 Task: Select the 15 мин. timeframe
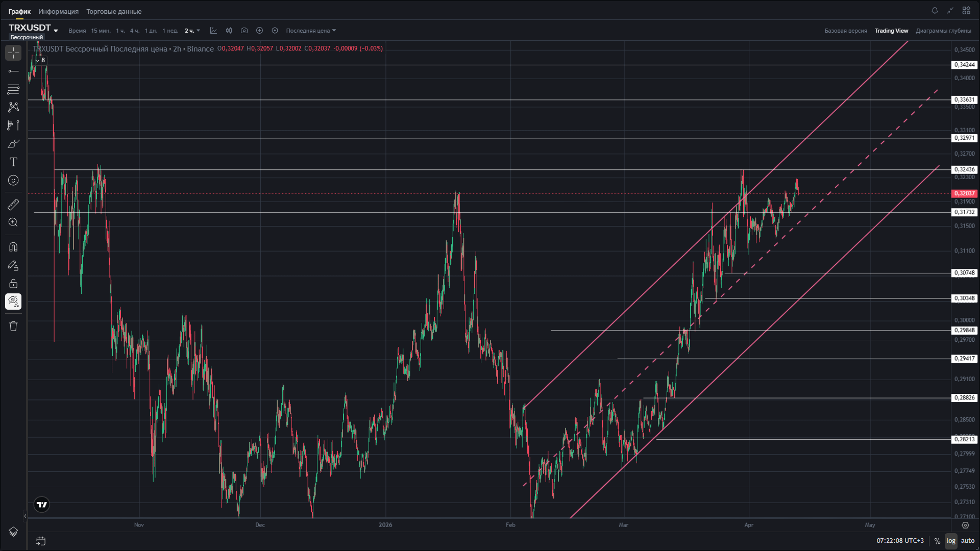click(x=101, y=31)
